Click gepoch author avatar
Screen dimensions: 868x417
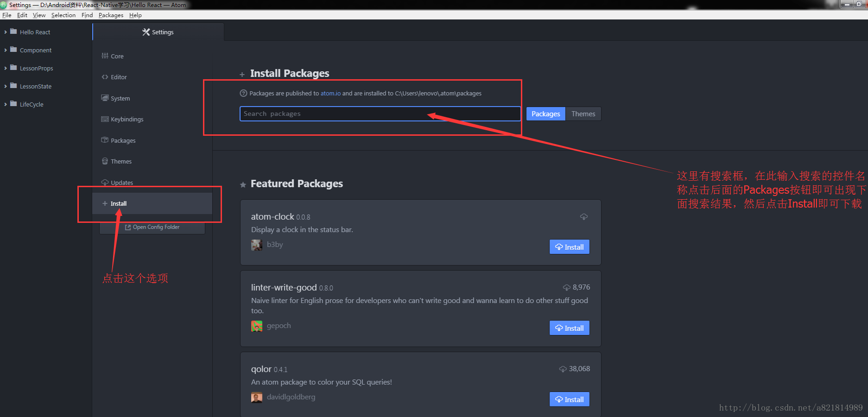coord(257,326)
